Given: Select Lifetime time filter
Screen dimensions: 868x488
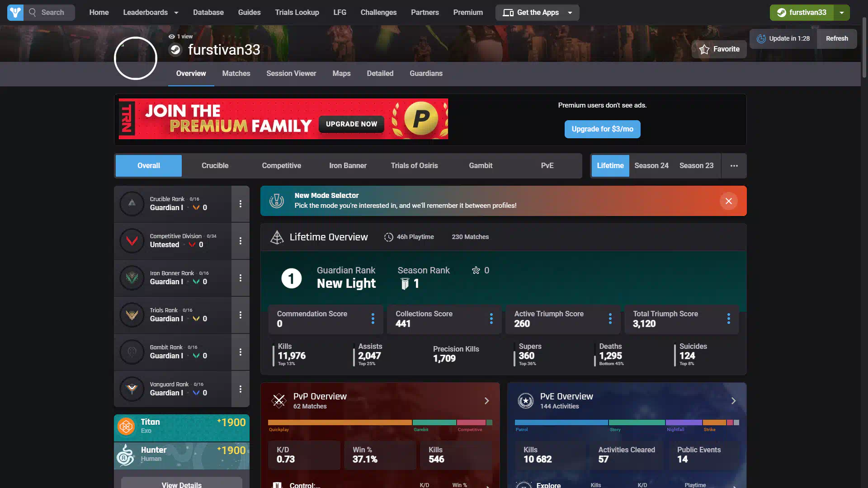Looking at the screenshot, I should (x=610, y=166).
